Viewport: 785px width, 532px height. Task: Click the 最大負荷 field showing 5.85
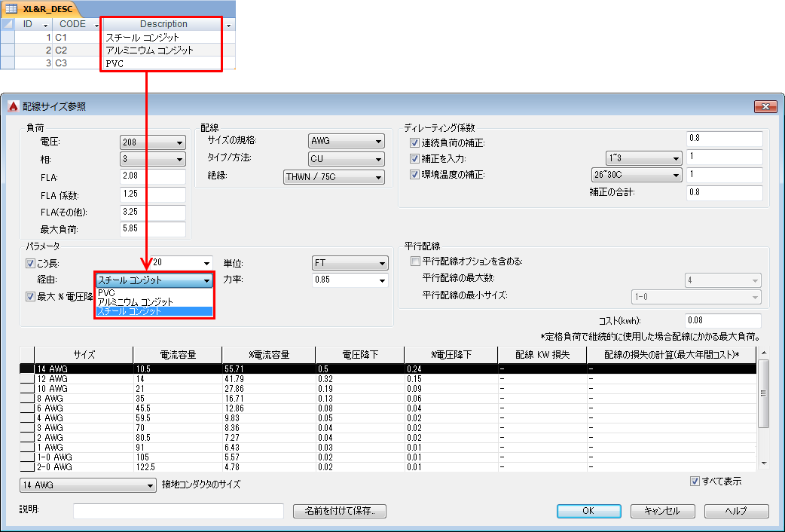[153, 229]
